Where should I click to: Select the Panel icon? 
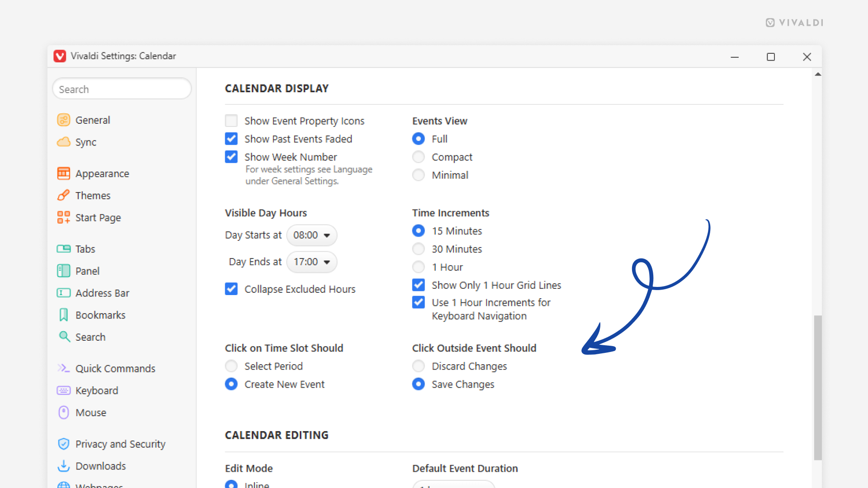[x=64, y=271]
